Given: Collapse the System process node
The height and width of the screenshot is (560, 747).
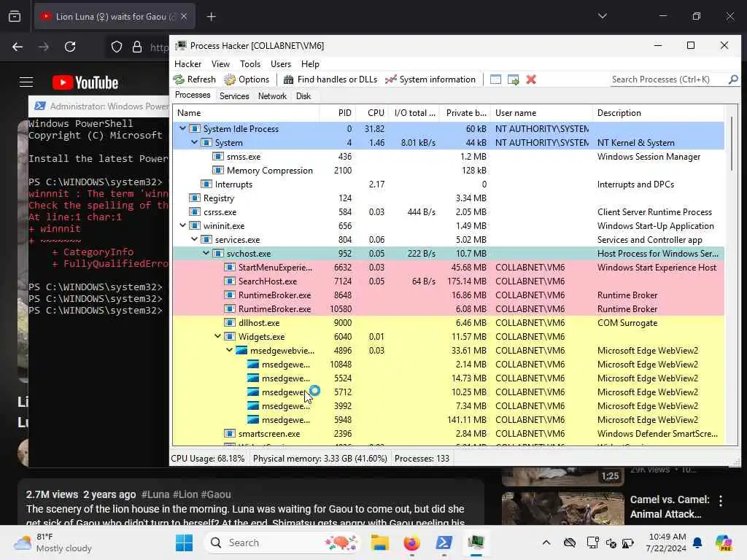Looking at the screenshot, I should point(194,142).
